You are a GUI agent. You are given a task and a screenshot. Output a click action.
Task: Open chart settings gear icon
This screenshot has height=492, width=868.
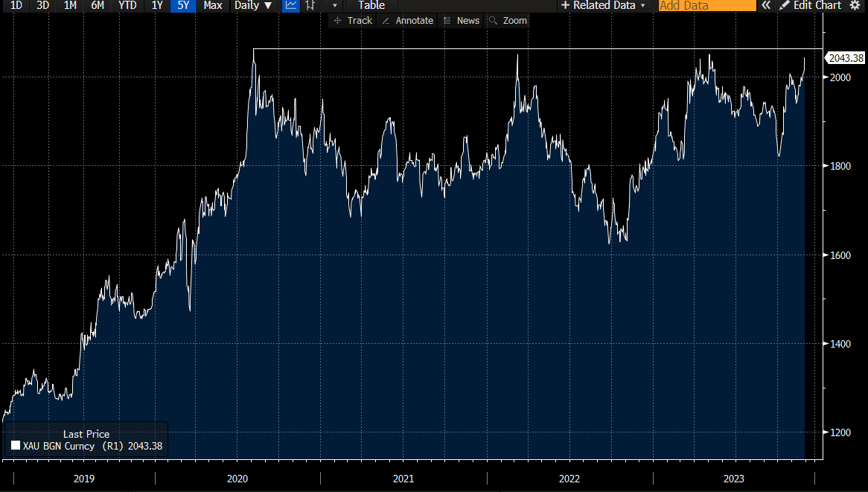pos(855,5)
